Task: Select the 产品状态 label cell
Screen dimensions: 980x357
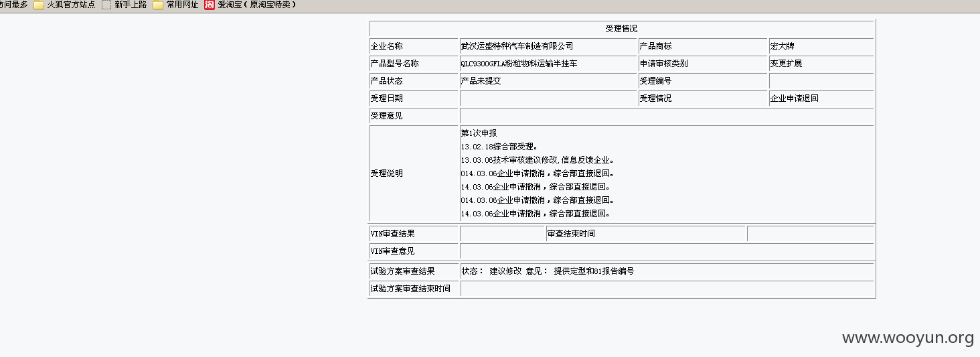Action: point(414,81)
